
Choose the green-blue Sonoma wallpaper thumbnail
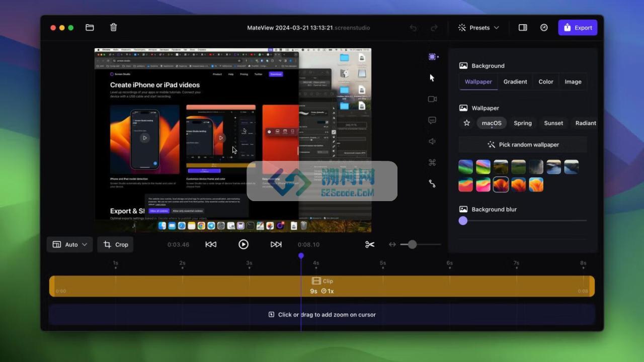click(466, 167)
